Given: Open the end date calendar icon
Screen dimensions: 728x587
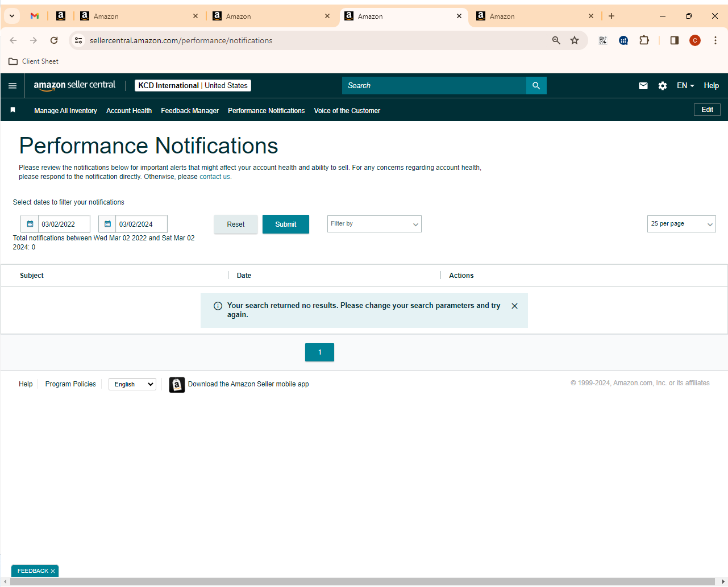Looking at the screenshot, I should click(107, 224).
